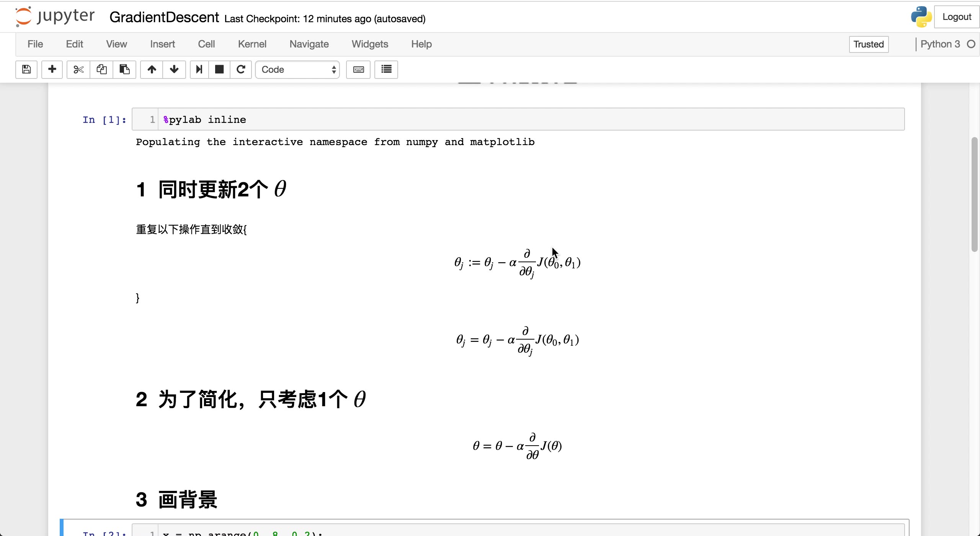Viewport: 980px width, 536px height.
Task: Open the View menu
Action: click(x=116, y=44)
